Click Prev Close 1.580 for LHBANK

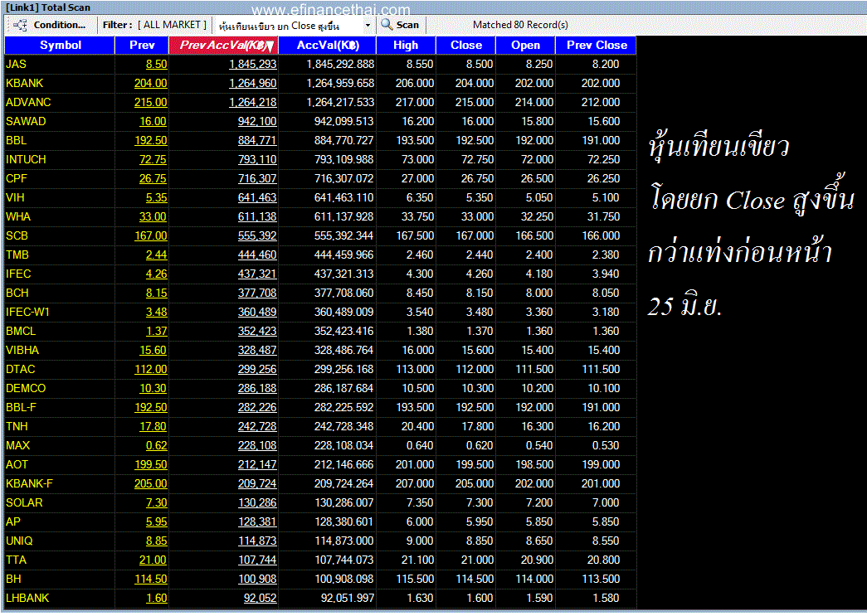[606, 598]
